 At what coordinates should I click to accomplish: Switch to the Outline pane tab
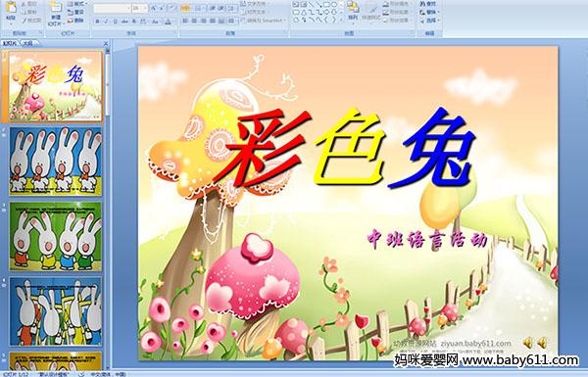click(x=27, y=43)
